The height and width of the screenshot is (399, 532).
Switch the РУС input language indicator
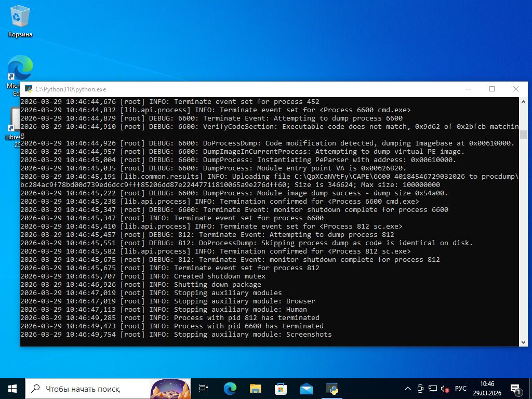coord(461,389)
